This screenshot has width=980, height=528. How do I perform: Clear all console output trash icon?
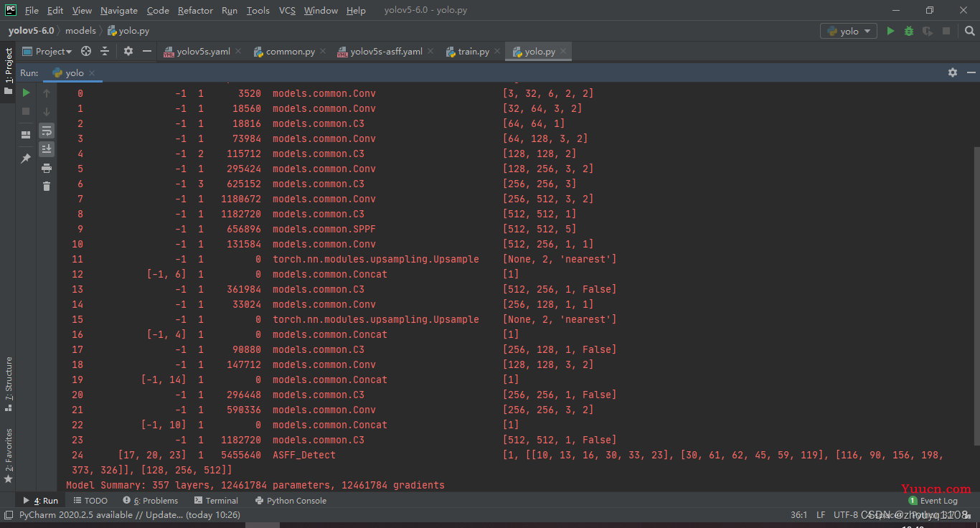(x=47, y=187)
